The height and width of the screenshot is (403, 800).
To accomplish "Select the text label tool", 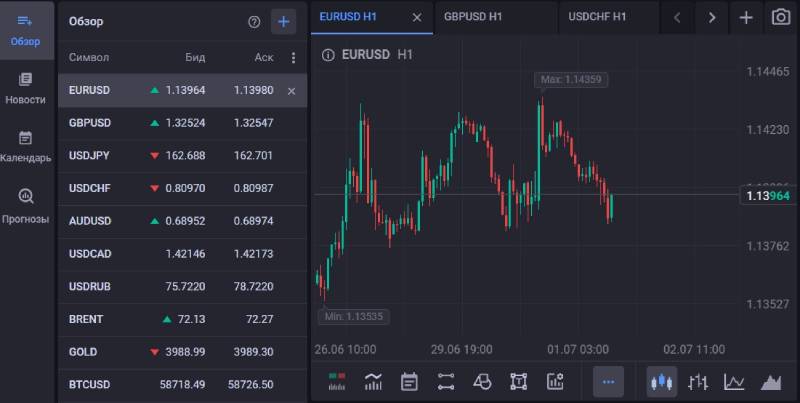I will [518, 382].
